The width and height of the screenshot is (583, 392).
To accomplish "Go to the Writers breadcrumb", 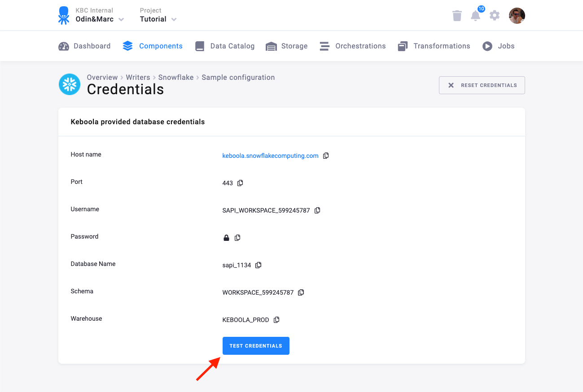I will pyautogui.click(x=138, y=77).
